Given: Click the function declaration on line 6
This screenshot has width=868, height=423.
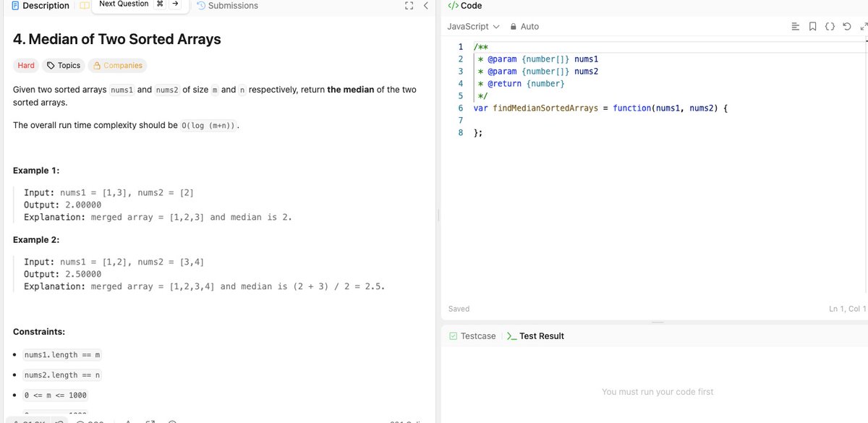Looking at the screenshot, I should coord(600,108).
